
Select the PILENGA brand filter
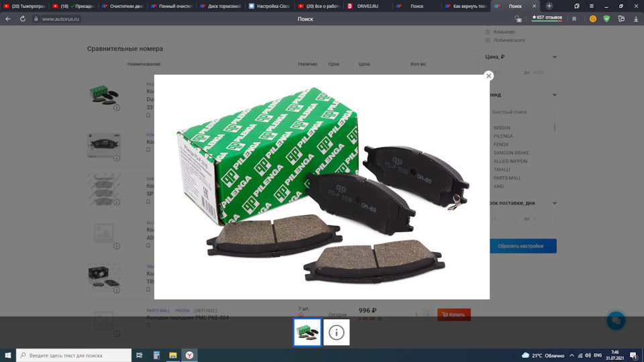pyautogui.click(x=503, y=136)
